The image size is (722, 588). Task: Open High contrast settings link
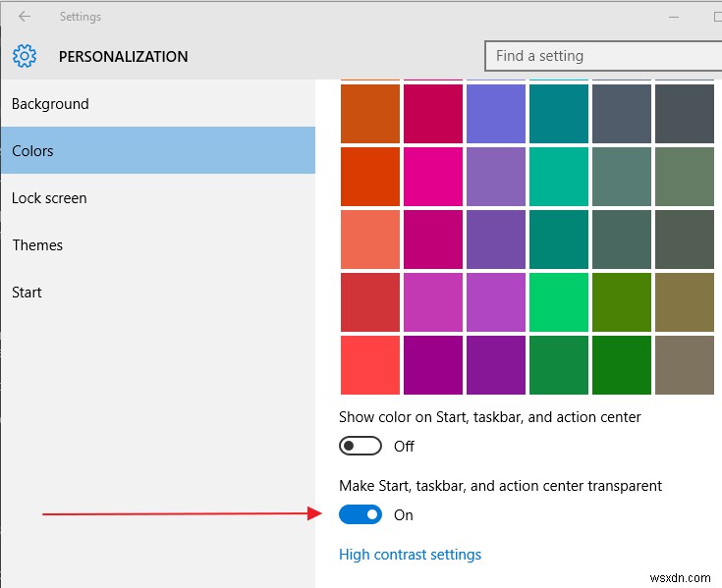[410, 555]
